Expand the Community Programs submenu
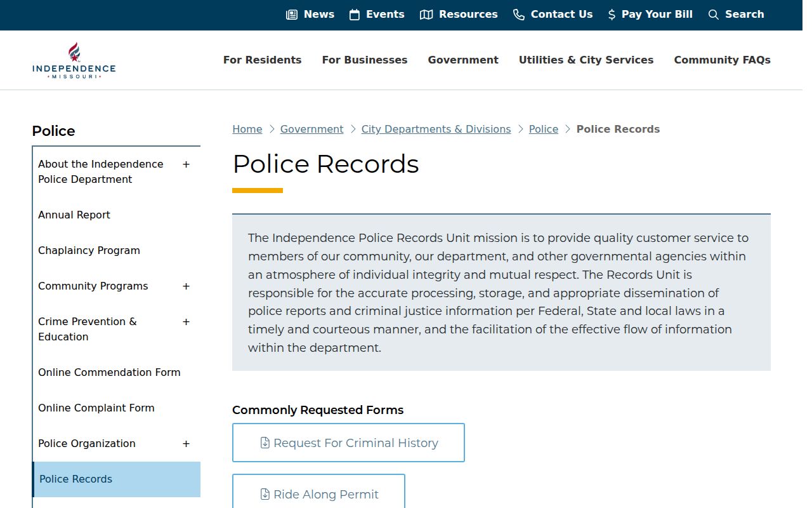Viewport: 812px width, 508px height. click(x=186, y=286)
